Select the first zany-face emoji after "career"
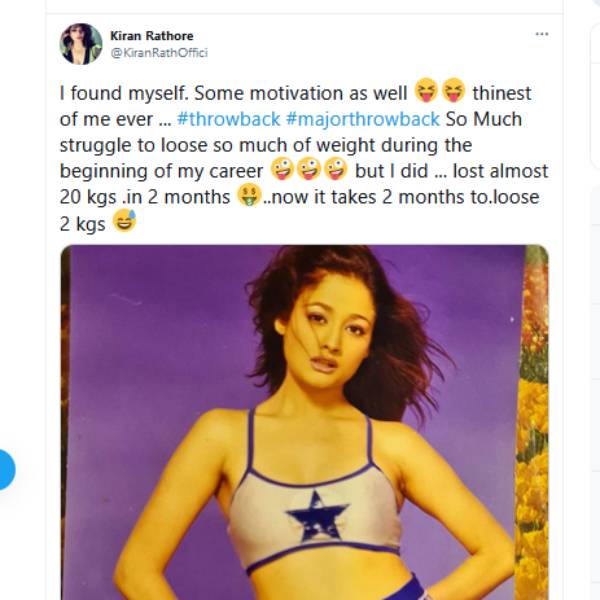Viewport: 600px width, 600px height. point(281,171)
